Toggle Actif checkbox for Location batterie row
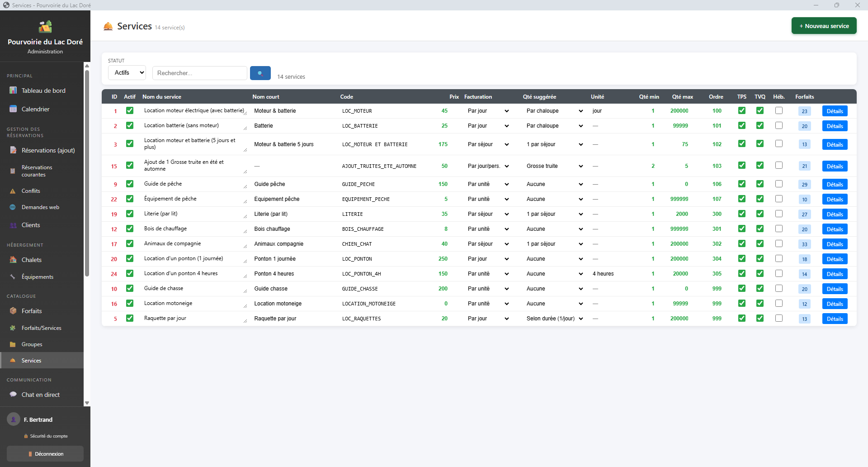The image size is (868, 467). coord(130,125)
